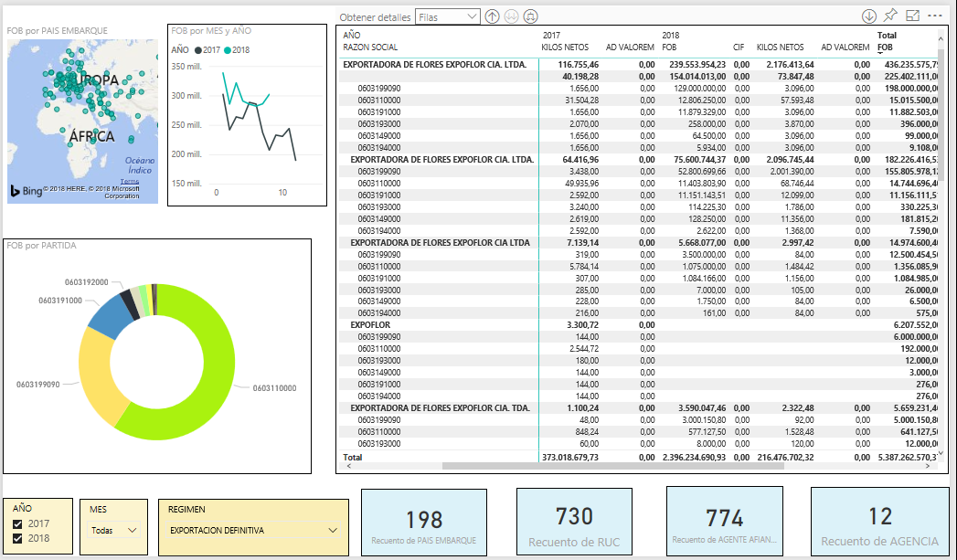Click the 5.668.077,00 FOB cell
Image resolution: width=957 pixels, height=560 pixels.
(702, 242)
